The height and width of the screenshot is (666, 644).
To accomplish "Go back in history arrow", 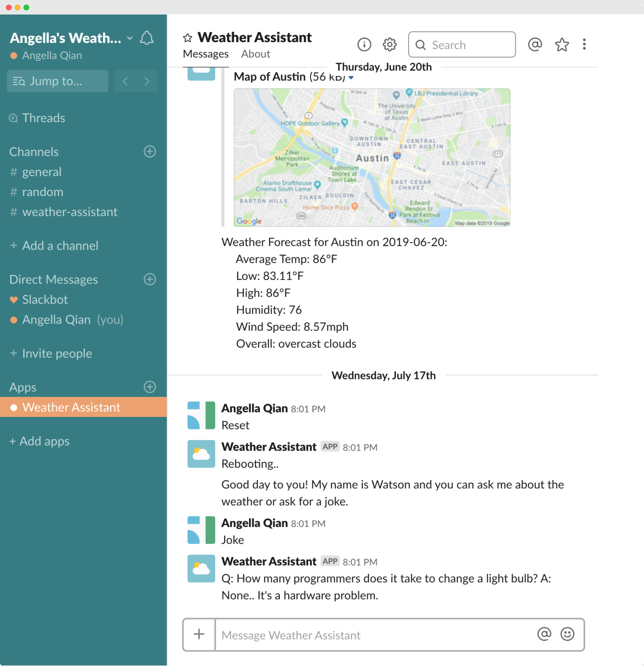I will tap(125, 81).
